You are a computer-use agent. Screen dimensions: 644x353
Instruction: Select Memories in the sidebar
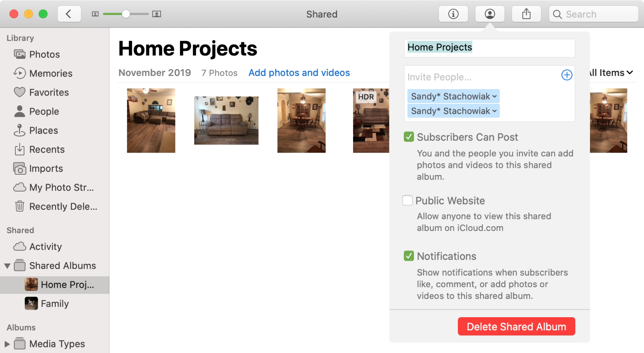51,73
